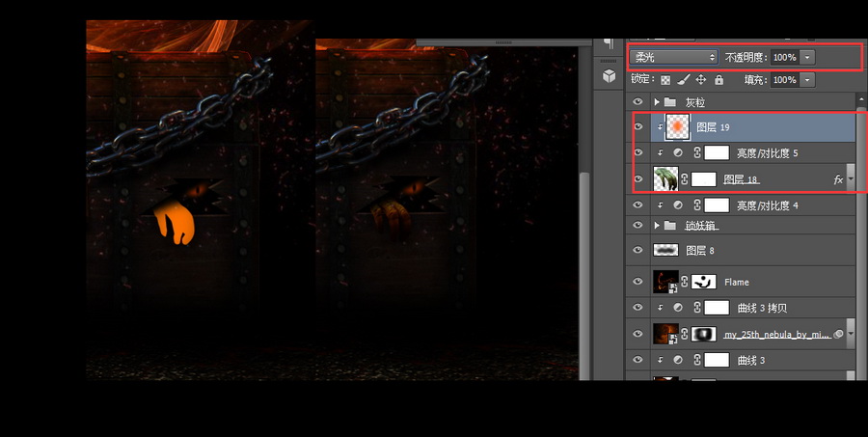
Task: Expand the 灰粒 layer group
Action: [657, 101]
